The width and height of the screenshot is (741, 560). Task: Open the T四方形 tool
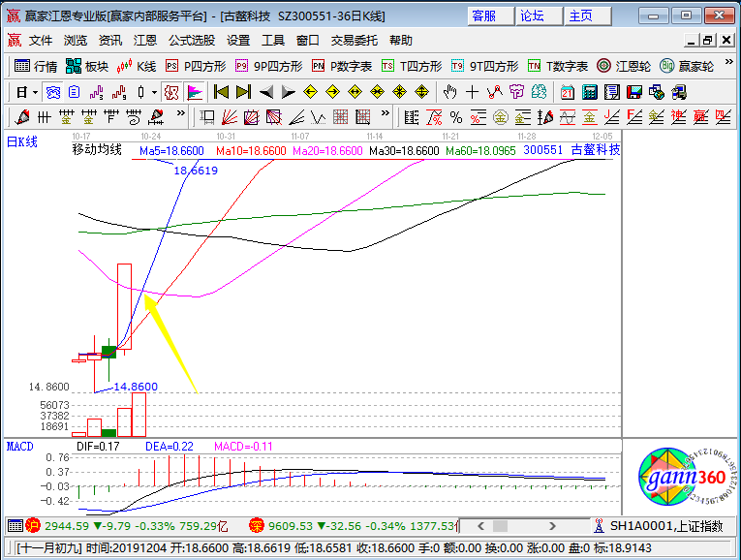click(x=412, y=66)
